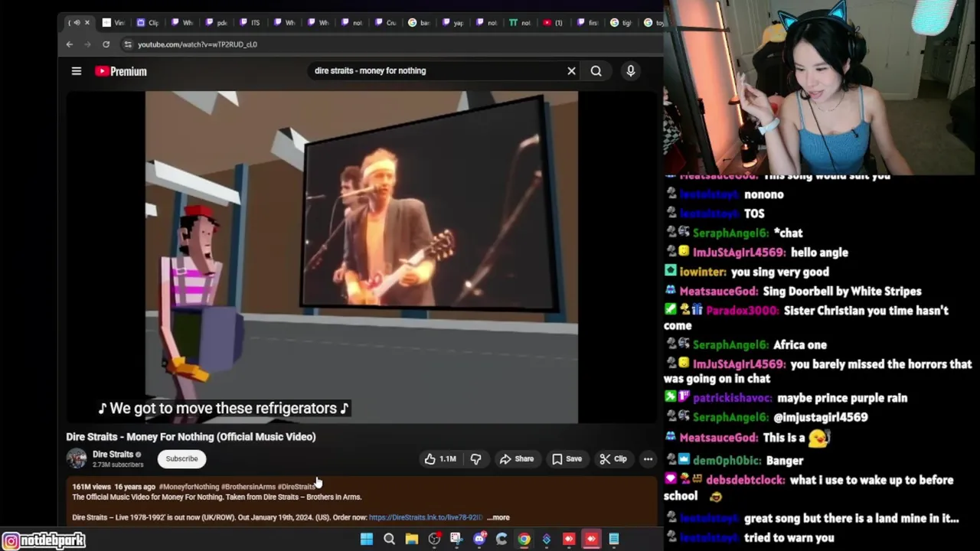Click the magnifying glass search button
The width and height of the screenshot is (980, 551).
596,71
